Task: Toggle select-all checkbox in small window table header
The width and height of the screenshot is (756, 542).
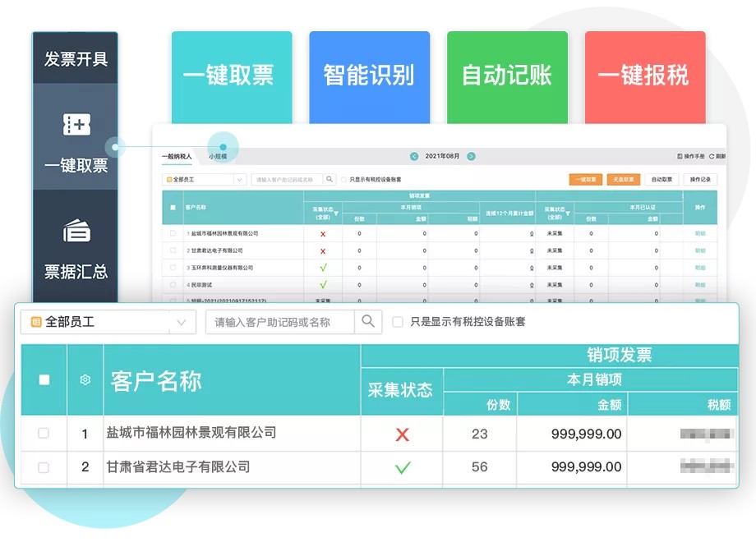Action: pyautogui.click(x=173, y=208)
